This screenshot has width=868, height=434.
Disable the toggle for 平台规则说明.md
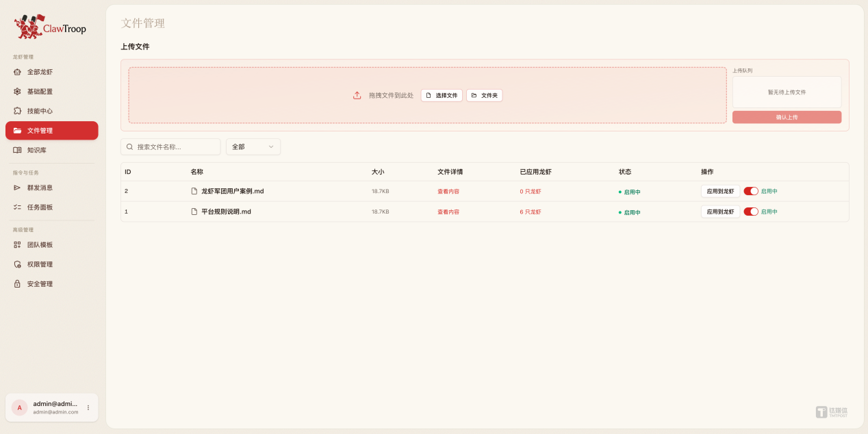click(x=751, y=212)
